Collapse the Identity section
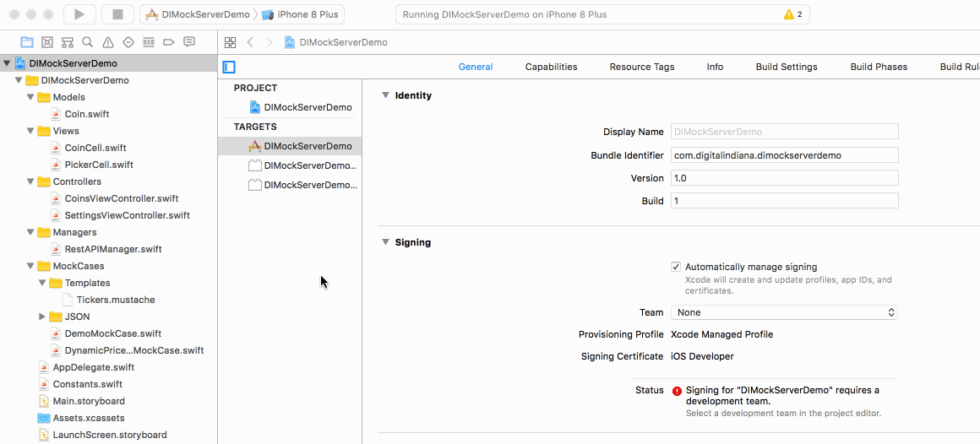Screen dimensions: 980x444 385,95
